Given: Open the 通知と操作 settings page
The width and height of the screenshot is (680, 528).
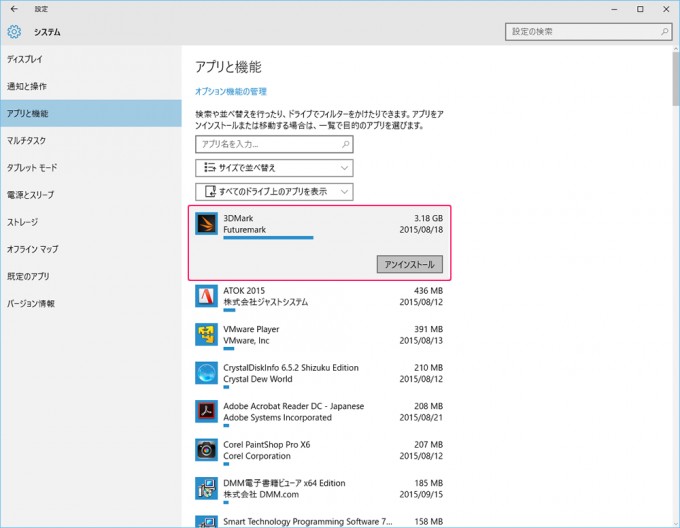Looking at the screenshot, I should [x=91, y=86].
